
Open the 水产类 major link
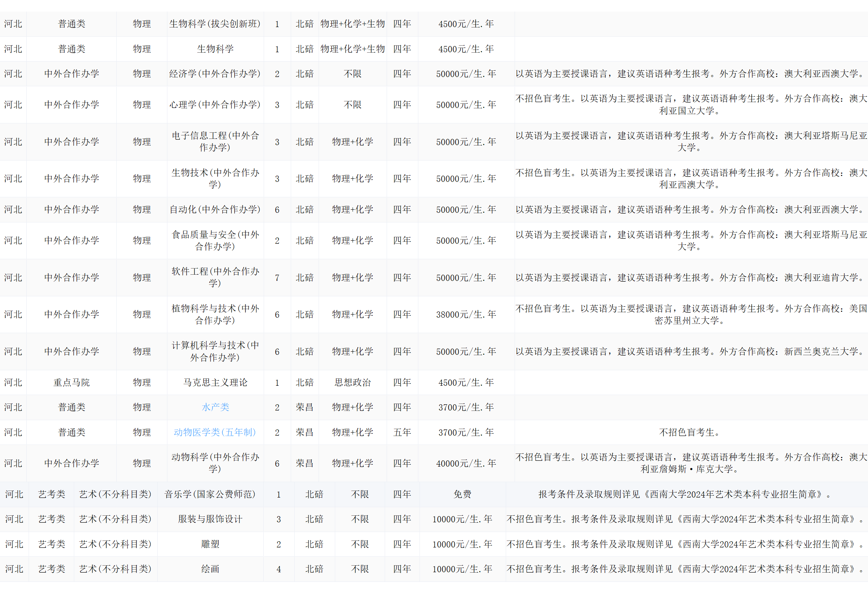click(x=215, y=407)
